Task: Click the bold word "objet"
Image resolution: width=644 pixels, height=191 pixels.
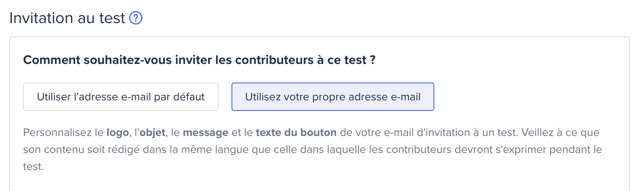Action: (x=152, y=133)
